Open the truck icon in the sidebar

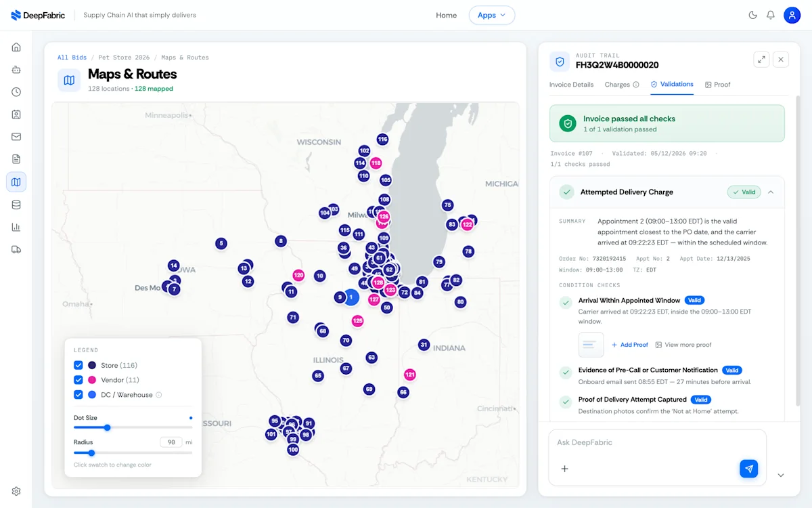(x=16, y=249)
